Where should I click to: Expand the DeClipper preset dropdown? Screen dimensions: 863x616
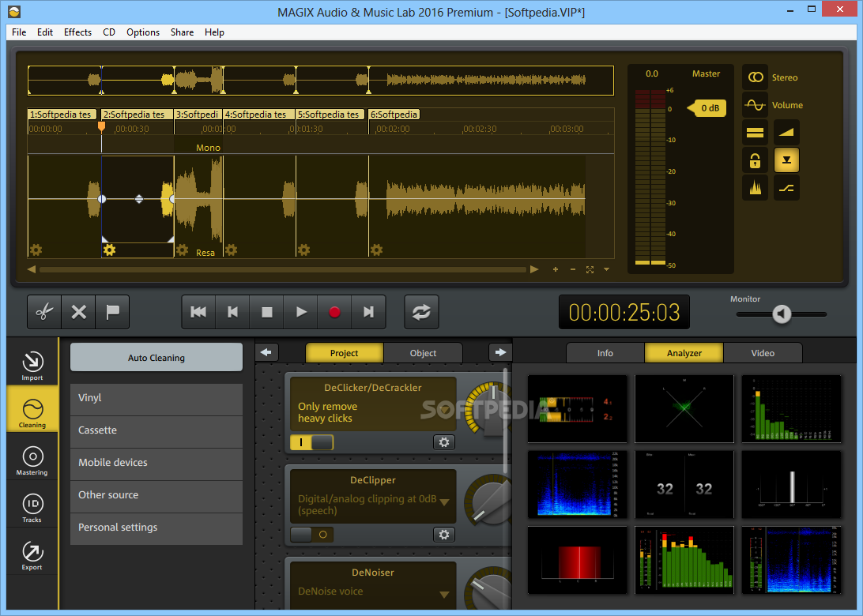click(x=444, y=502)
